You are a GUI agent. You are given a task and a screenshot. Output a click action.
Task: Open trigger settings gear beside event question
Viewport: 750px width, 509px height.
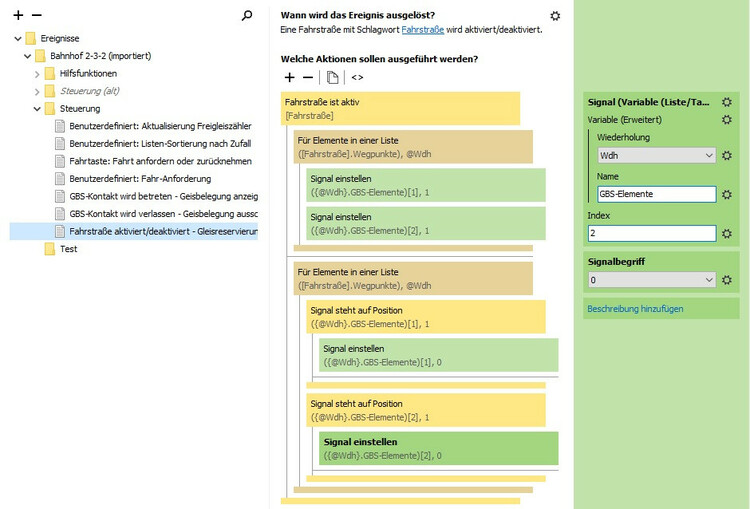(x=555, y=16)
